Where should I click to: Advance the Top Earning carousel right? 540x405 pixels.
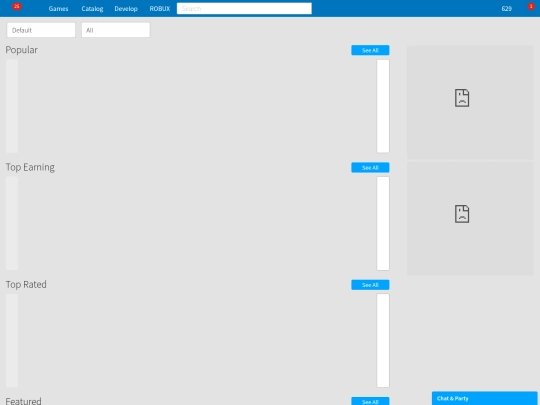point(383,224)
